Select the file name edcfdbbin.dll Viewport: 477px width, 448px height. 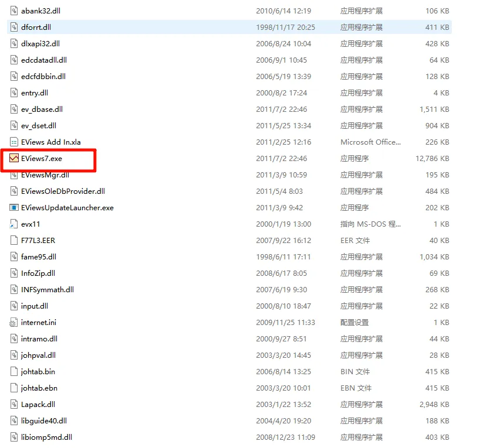(x=43, y=77)
